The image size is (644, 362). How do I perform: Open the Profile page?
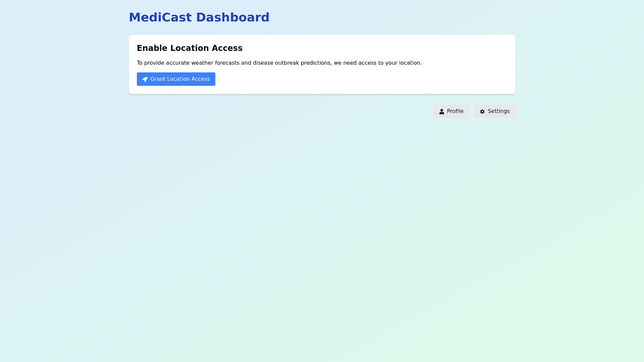pyautogui.click(x=451, y=111)
